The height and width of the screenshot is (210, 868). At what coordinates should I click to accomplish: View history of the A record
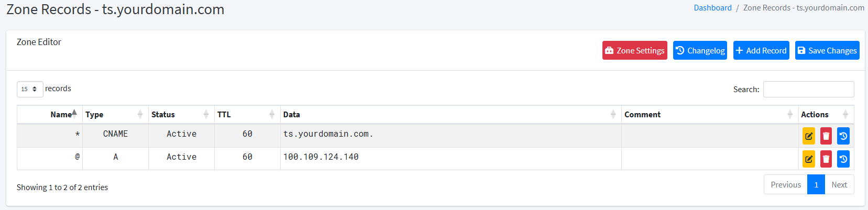click(843, 159)
